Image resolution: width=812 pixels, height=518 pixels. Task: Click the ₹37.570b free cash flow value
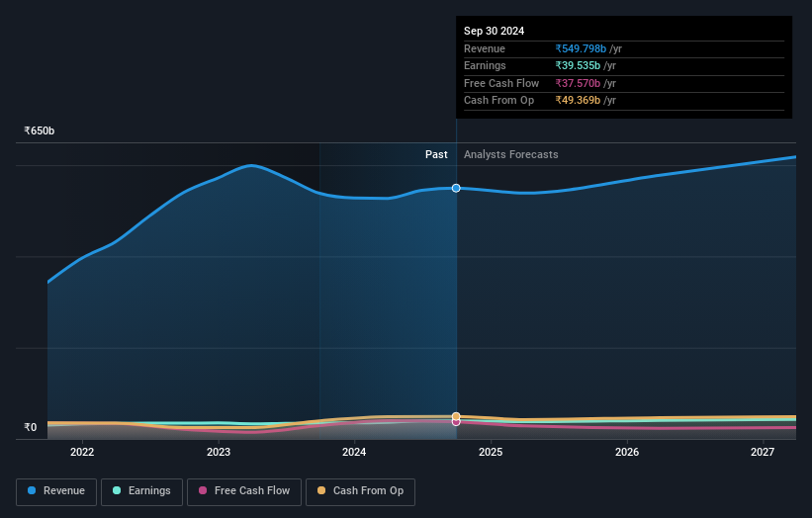578,83
